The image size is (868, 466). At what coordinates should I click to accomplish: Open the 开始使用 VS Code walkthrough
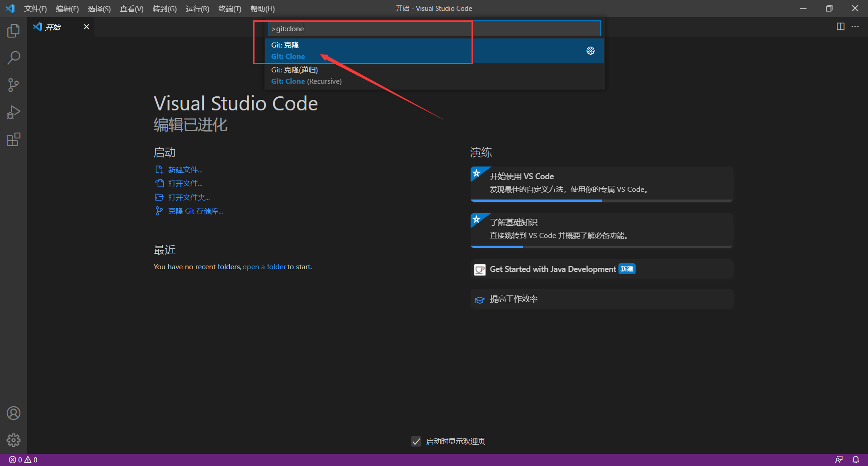[x=601, y=183]
